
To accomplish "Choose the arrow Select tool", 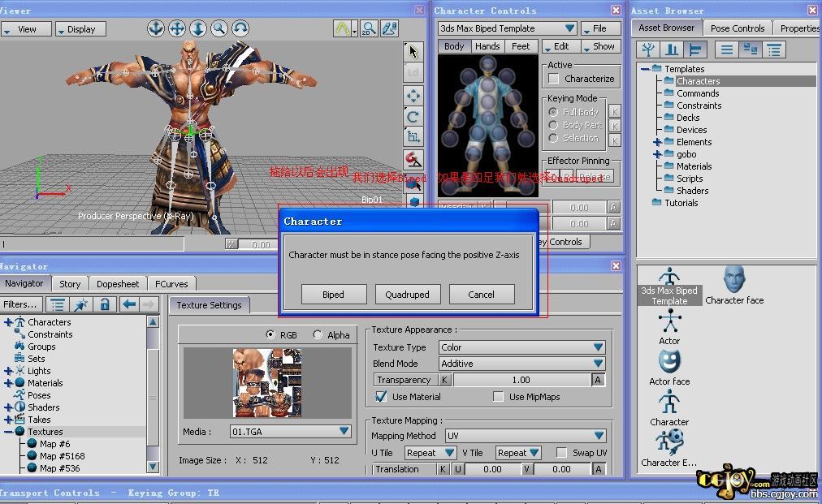I will [x=413, y=51].
